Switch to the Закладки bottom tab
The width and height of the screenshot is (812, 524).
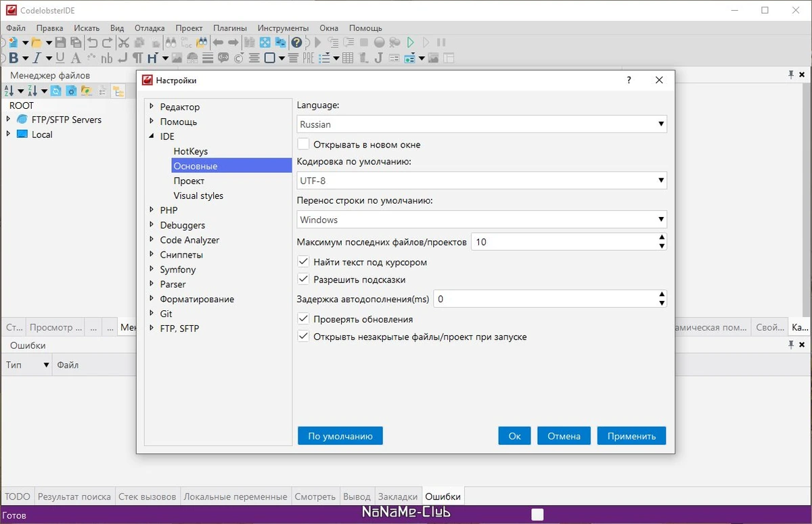398,496
